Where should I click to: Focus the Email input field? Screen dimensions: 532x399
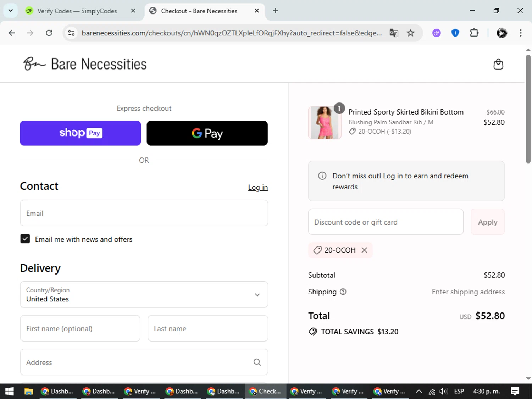point(144,213)
